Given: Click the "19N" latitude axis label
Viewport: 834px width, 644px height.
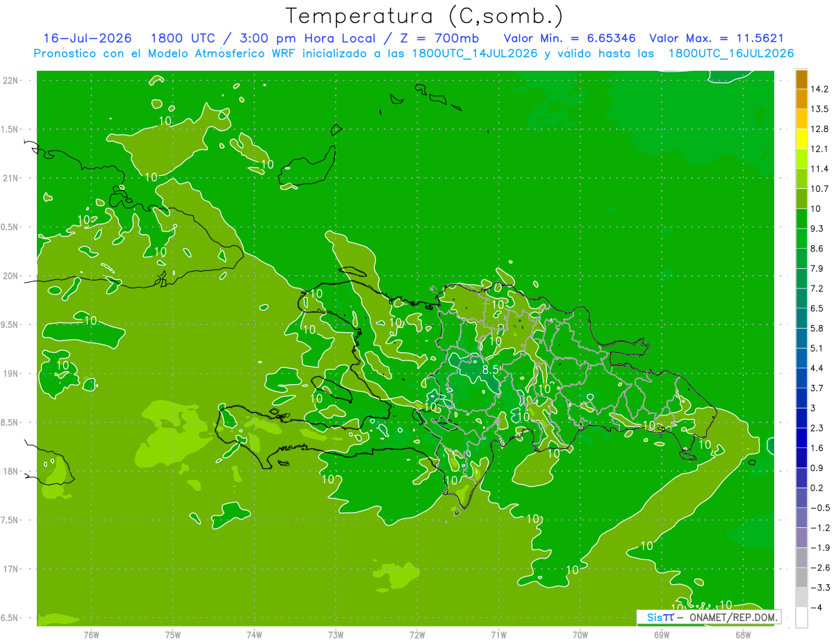Looking at the screenshot, I should point(12,374).
